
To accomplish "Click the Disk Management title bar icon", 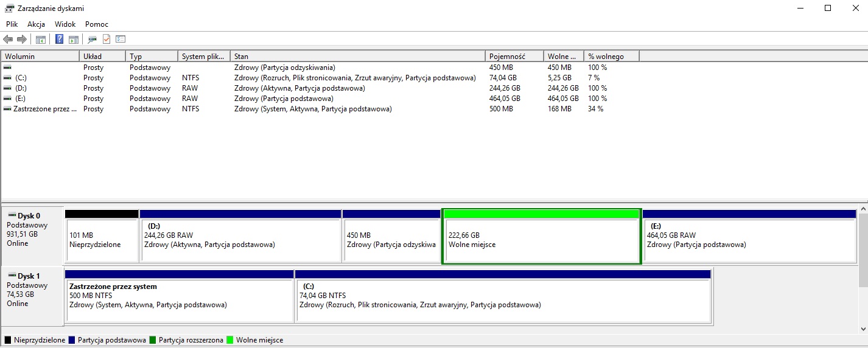I will click(10, 9).
